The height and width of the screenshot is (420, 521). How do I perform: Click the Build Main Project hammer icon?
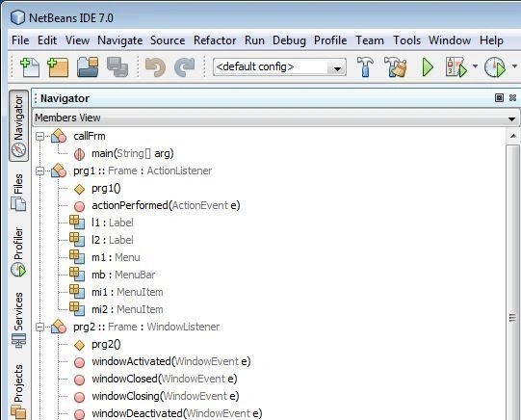pos(365,66)
